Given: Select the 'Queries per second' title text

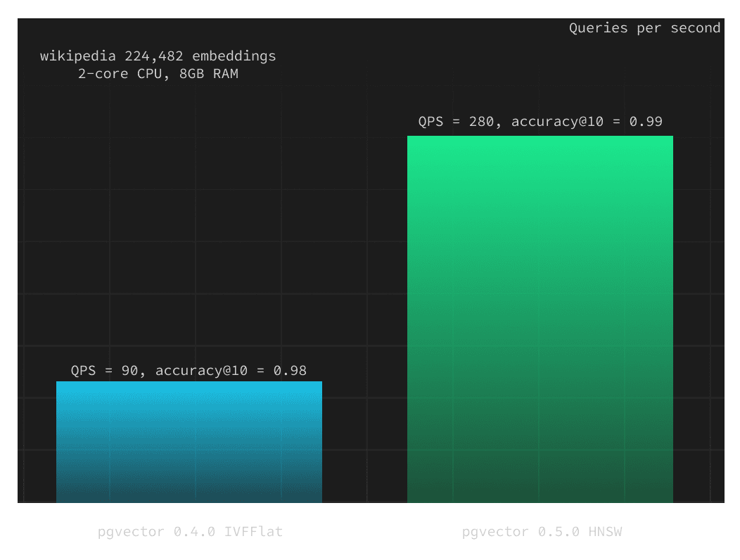Looking at the screenshot, I should click(x=644, y=28).
